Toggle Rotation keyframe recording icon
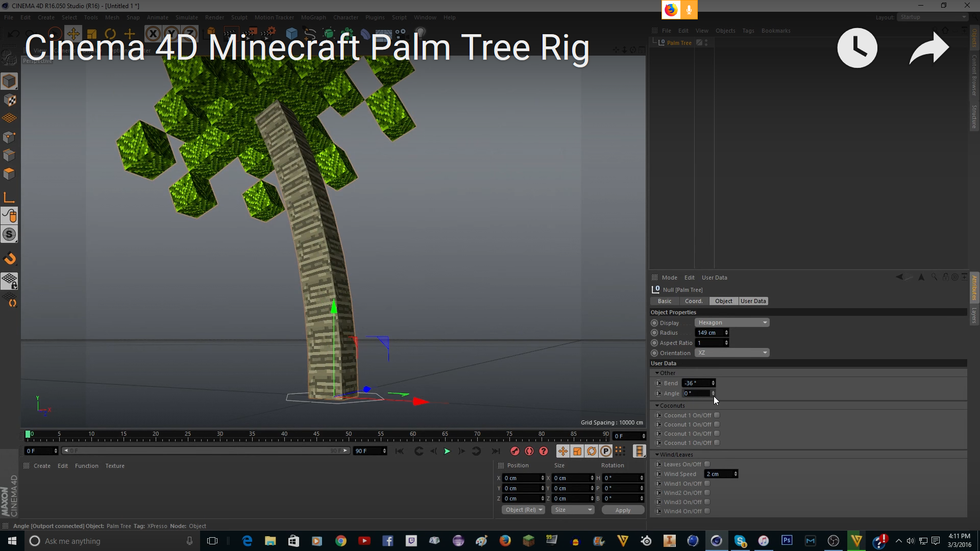Image resolution: width=980 pixels, height=551 pixels. [592, 451]
